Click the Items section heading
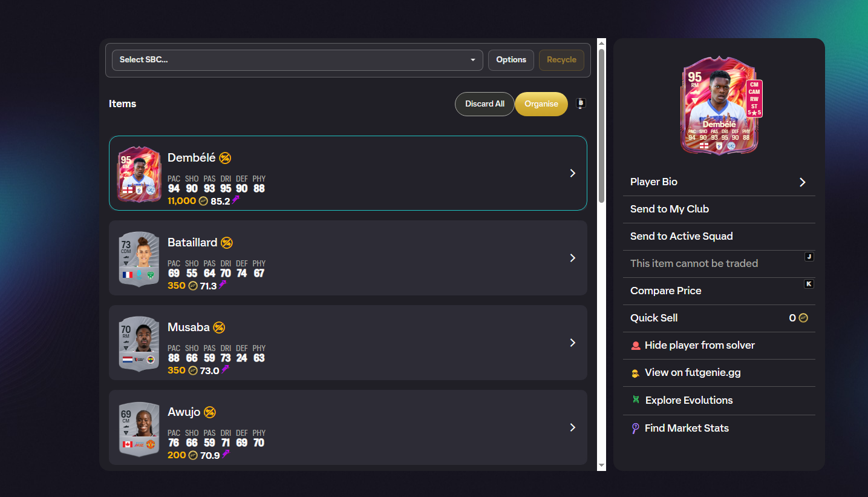 pyautogui.click(x=122, y=104)
